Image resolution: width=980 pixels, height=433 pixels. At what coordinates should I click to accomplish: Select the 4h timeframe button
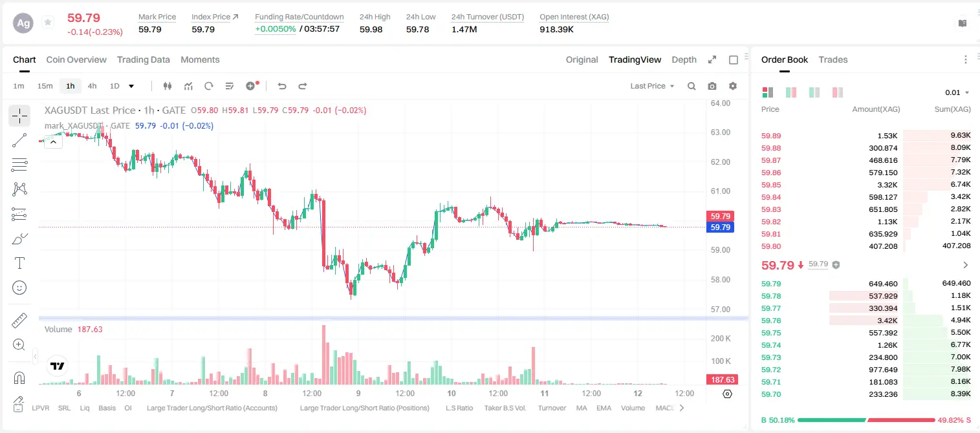(93, 86)
